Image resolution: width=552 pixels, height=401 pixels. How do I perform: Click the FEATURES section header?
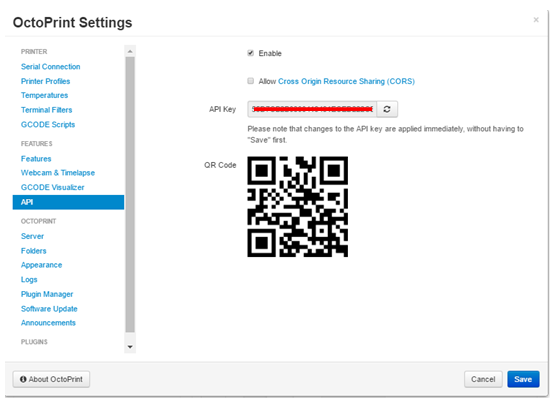tap(37, 144)
